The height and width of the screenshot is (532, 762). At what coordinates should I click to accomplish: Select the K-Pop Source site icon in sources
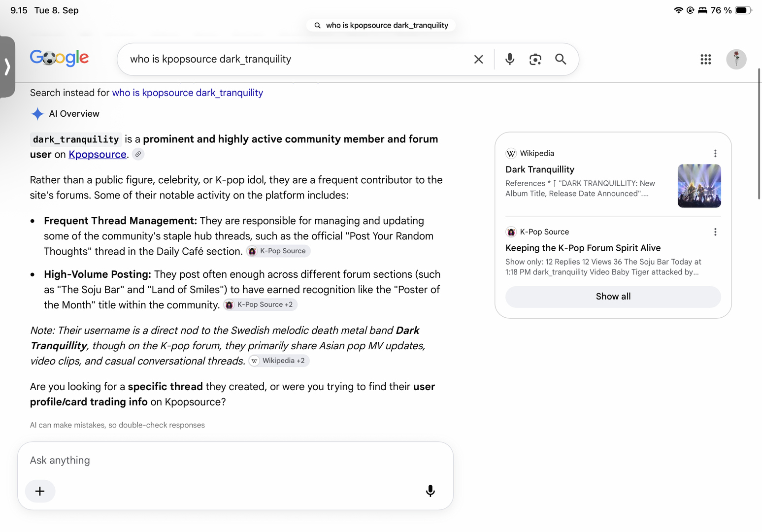pos(511,232)
